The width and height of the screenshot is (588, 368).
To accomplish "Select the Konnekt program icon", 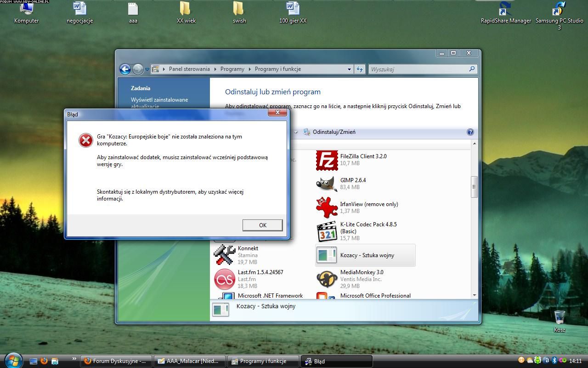I will tap(225, 255).
